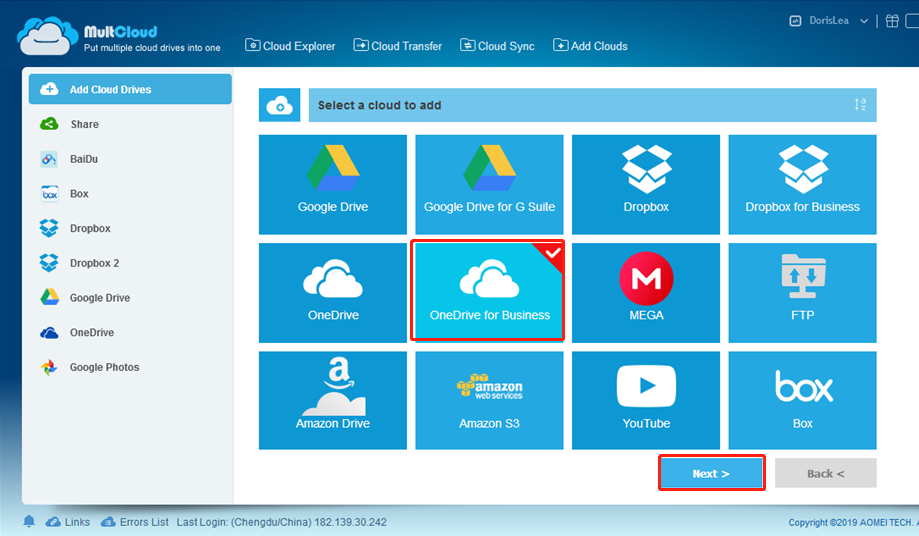
Task: Select the MEGA cloud tile
Action: point(646,293)
